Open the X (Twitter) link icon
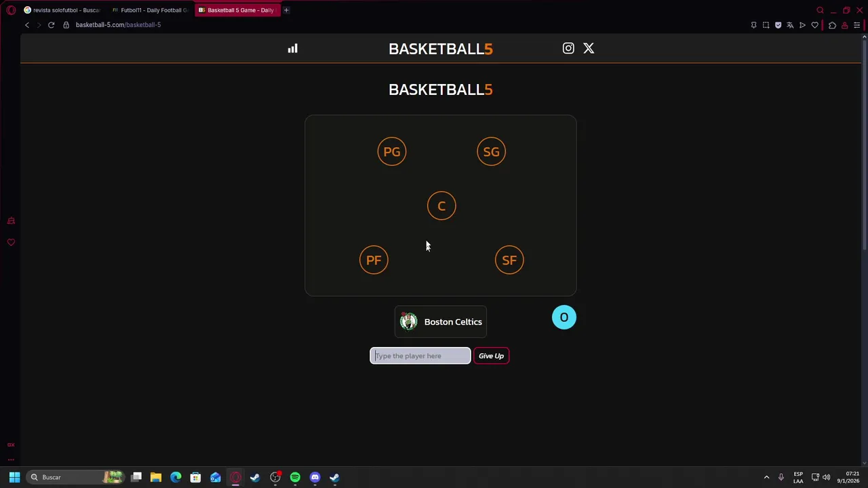This screenshot has width=868, height=488. point(589,48)
